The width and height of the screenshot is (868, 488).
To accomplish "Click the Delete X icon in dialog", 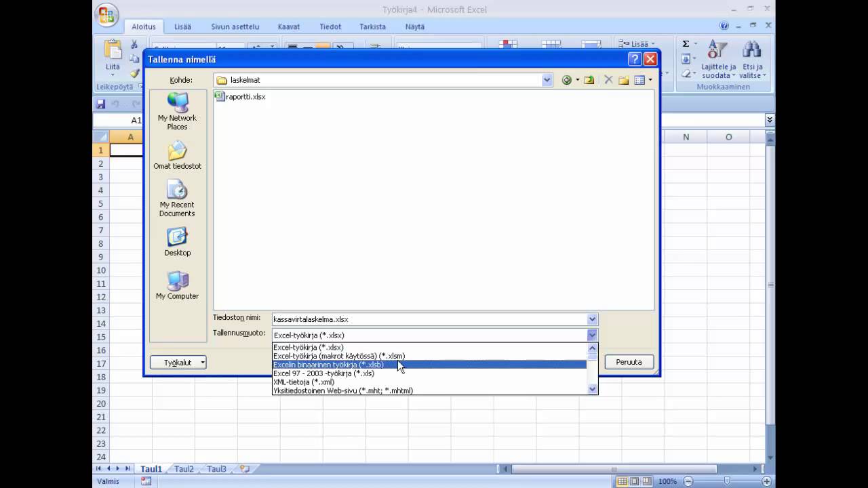I will [608, 80].
